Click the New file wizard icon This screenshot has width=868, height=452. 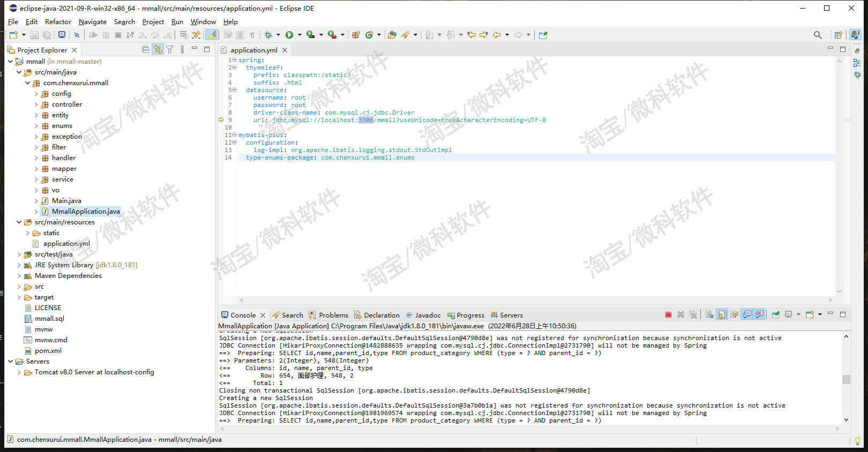[x=13, y=35]
